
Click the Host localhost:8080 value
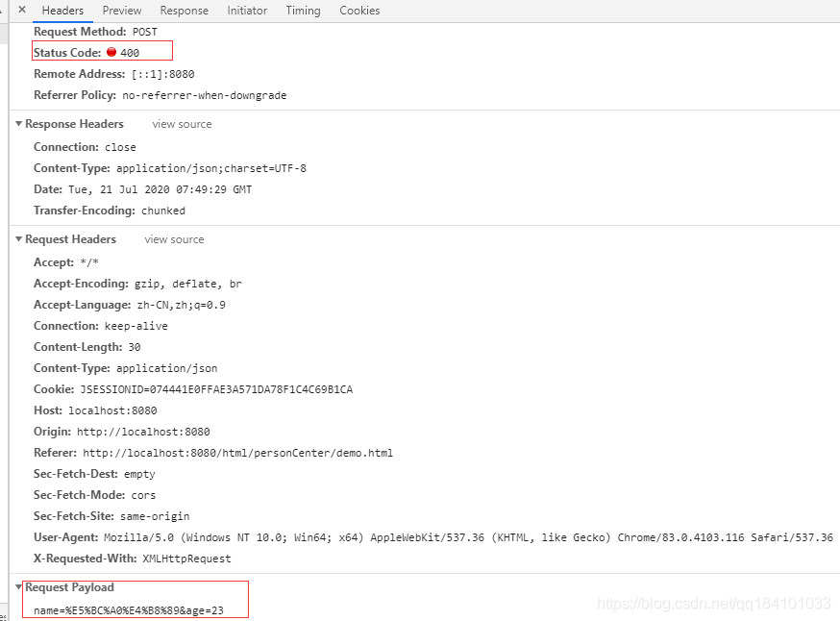pyautogui.click(x=112, y=410)
